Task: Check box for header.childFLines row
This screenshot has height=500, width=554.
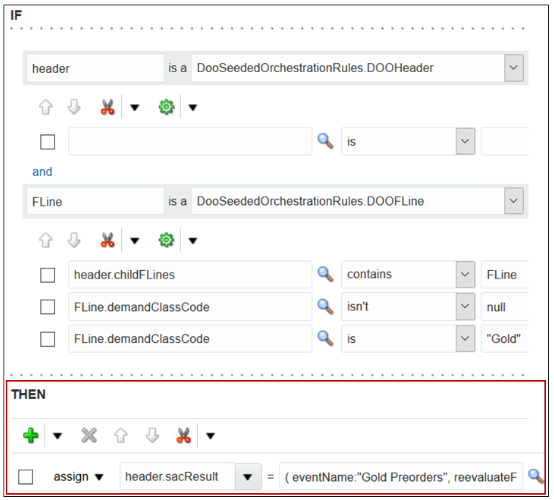Action: (x=48, y=275)
